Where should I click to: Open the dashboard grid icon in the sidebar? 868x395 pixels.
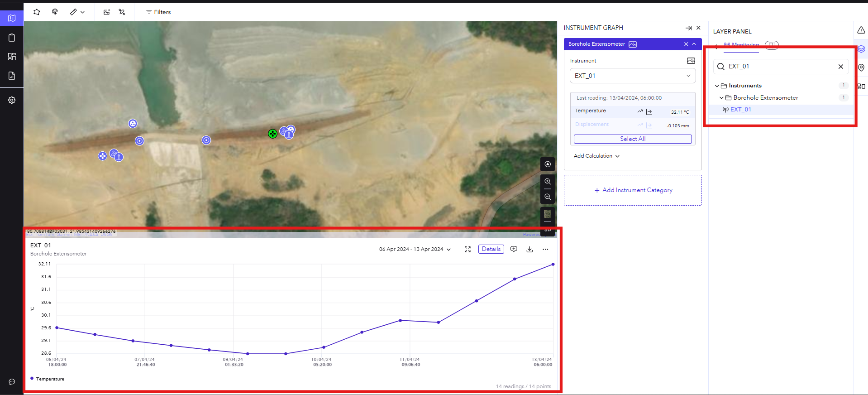tap(12, 57)
